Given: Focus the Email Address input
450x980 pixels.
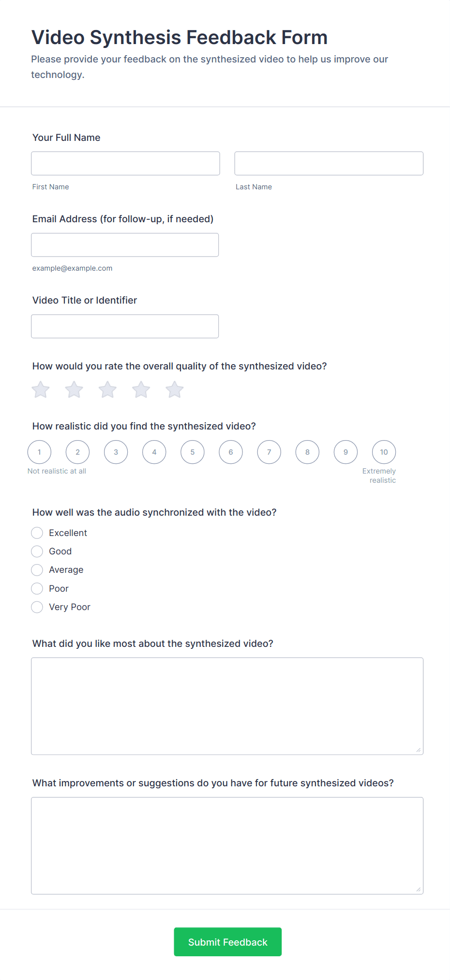Looking at the screenshot, I should (x=125, y=245).
